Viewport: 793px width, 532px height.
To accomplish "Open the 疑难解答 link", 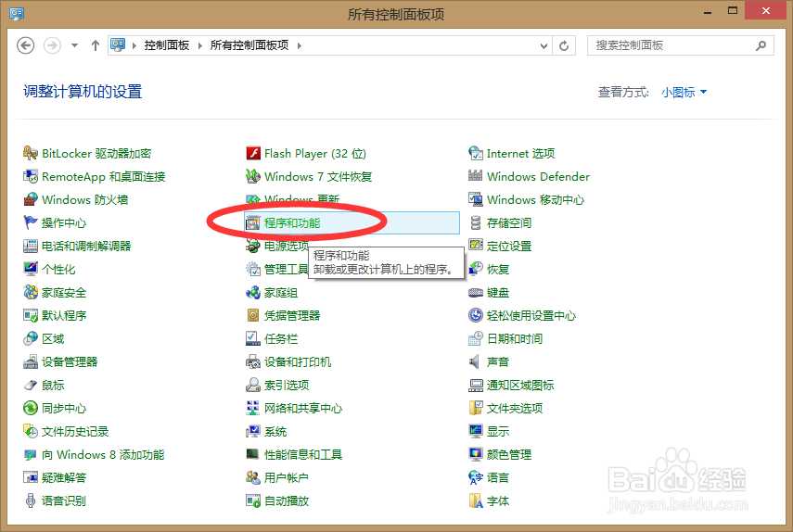I will 64,477.
